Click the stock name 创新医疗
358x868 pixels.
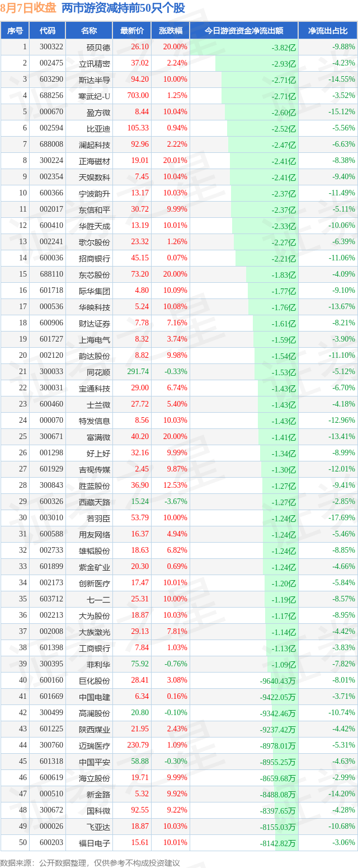pyautogui.click(x=95, y=583)
